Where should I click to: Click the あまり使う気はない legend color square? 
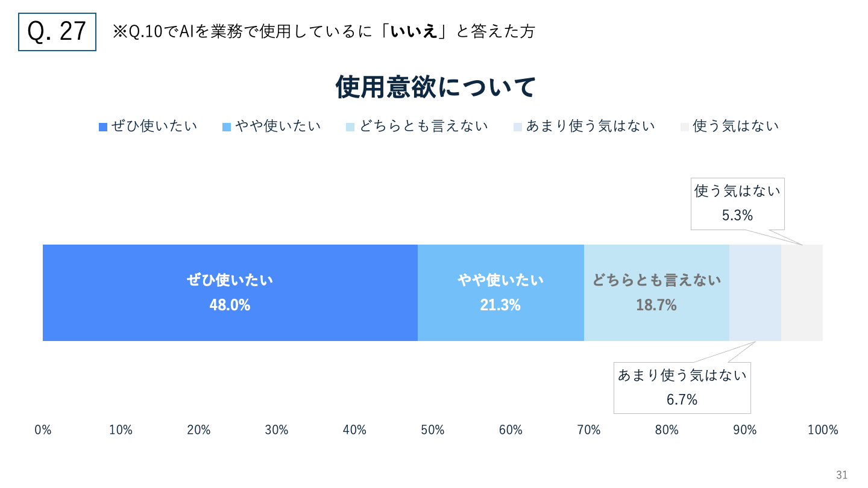[517, 127]
